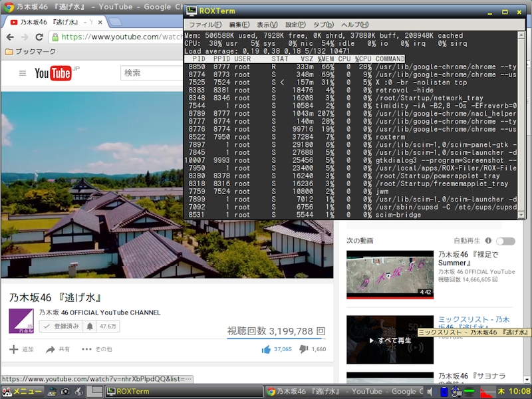Click the YouTube logo
Screen dimensions: 532x399
click(53, 73)
